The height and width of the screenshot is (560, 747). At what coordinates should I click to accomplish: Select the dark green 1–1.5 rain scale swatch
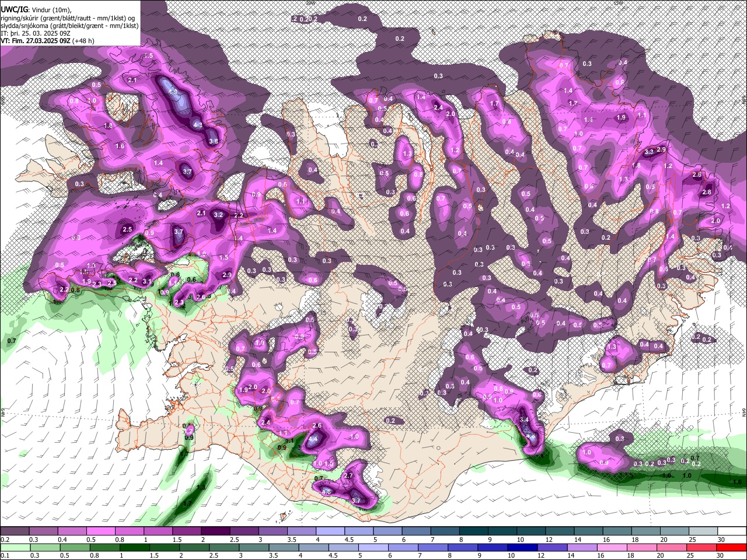[x=135, y=548]
